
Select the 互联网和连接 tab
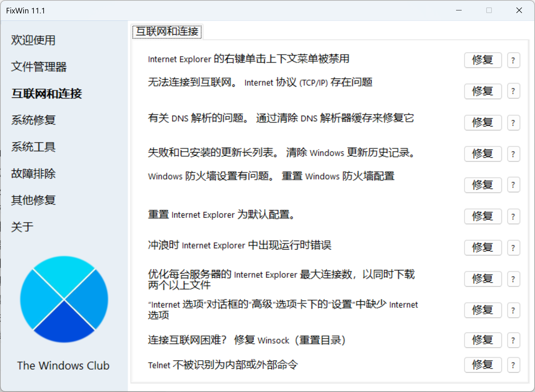[x=167, y=32]
